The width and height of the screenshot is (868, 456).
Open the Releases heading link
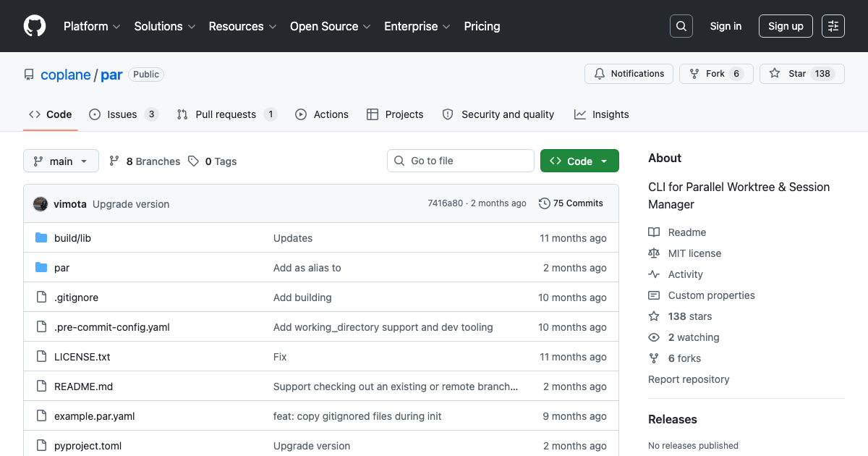pyautogui.click(x=673, y=419)
